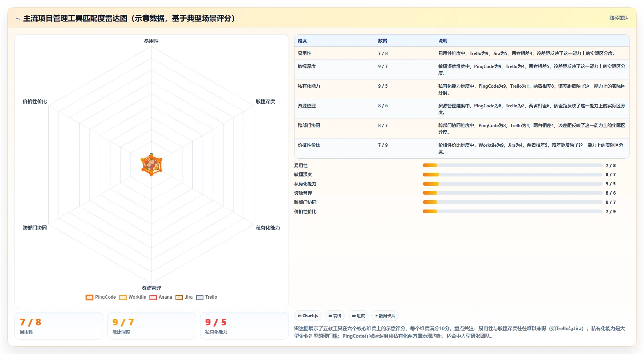The image size is (644, 354).
Task: Toggle Trello series in the chart legend
Action: tap(207, 297)
